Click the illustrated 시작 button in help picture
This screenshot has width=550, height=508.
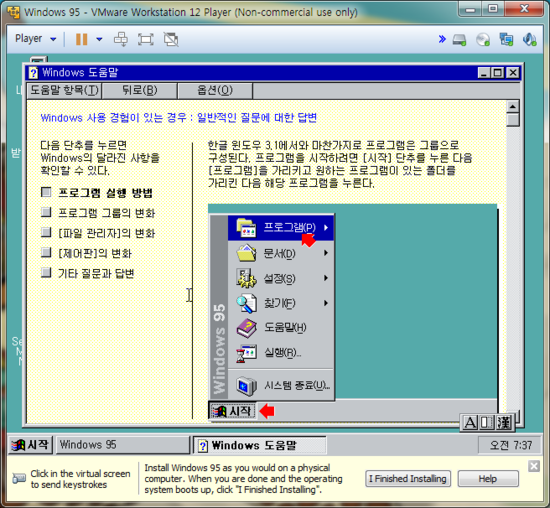point(232,410)
